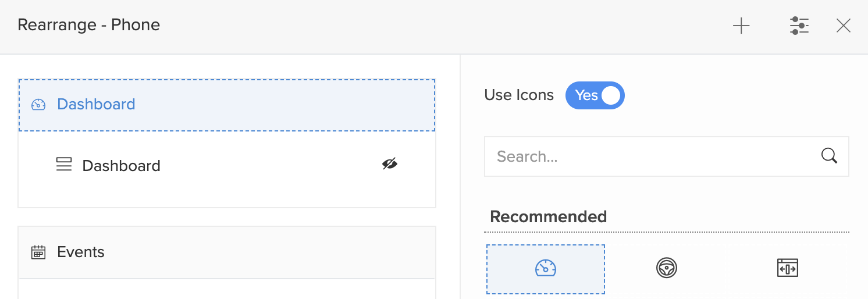
Task: Click the gauge icon beside blue Dashboard title
Action: tap(38, 105)
